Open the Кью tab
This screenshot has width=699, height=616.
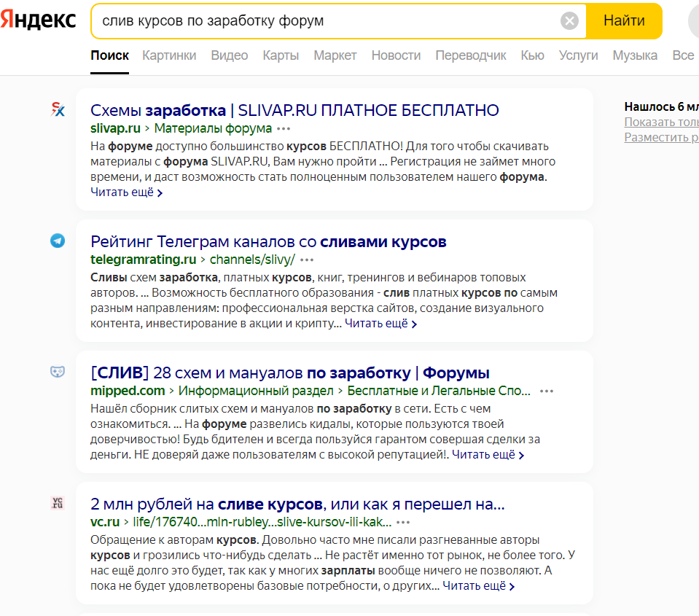click(x=533, y=55)
